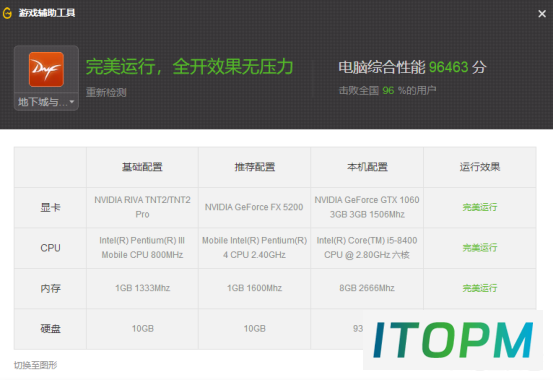This screenshot has width=553, height=380.
Task: Click the Pentium(R) 4 CPU 2.40GHz cell
Action: [x=254, y=248]
